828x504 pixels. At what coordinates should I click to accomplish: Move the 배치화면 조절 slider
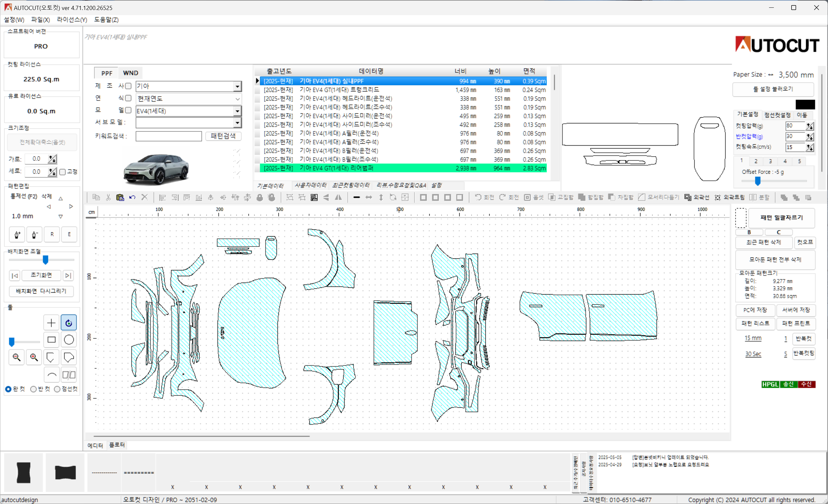tap(45, 260)
